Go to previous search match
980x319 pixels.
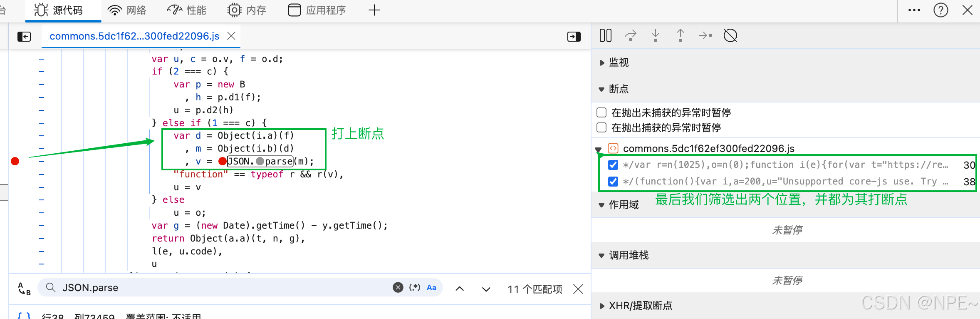(460, 289)
